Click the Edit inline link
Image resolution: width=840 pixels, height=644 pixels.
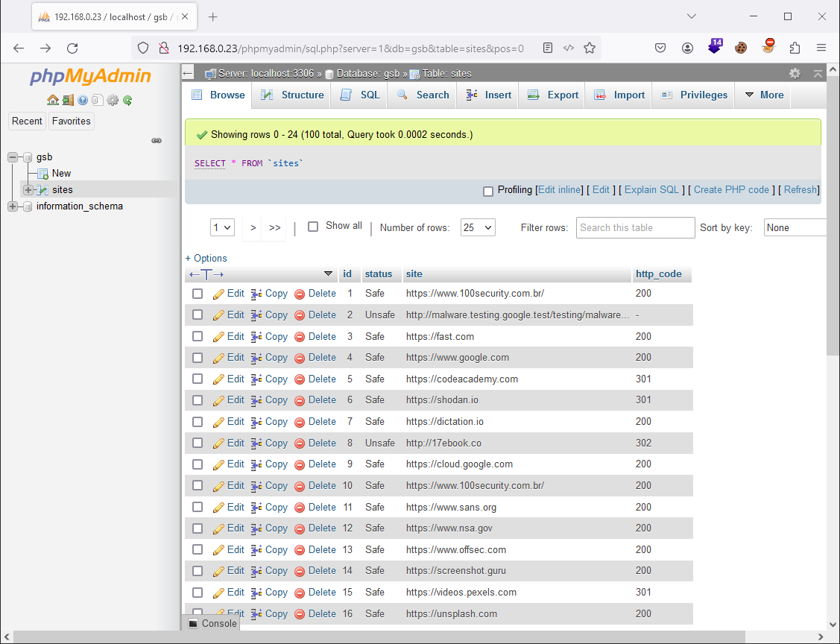[559, 189]
